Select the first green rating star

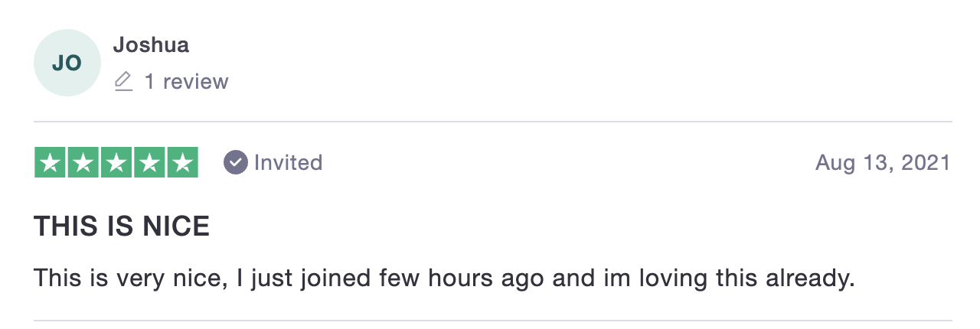coord(51,162)
